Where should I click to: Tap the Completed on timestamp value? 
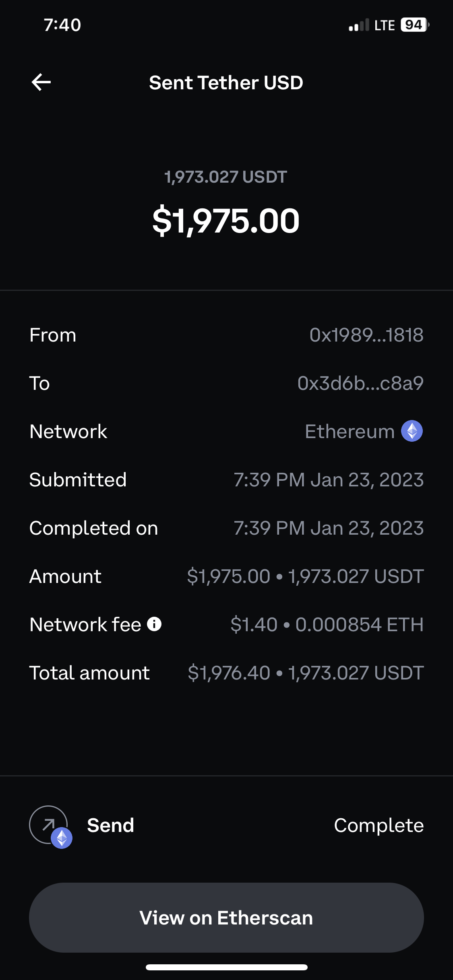329,528
